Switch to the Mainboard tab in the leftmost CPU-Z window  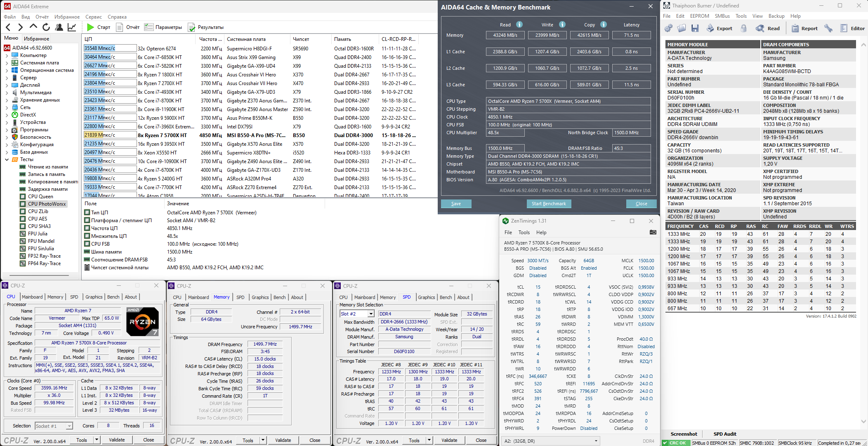(32, 297)
